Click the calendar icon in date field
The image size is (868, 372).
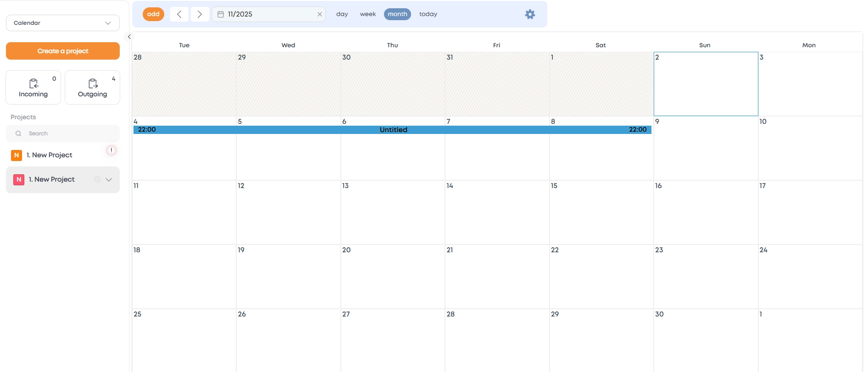(x=221, y=14)
